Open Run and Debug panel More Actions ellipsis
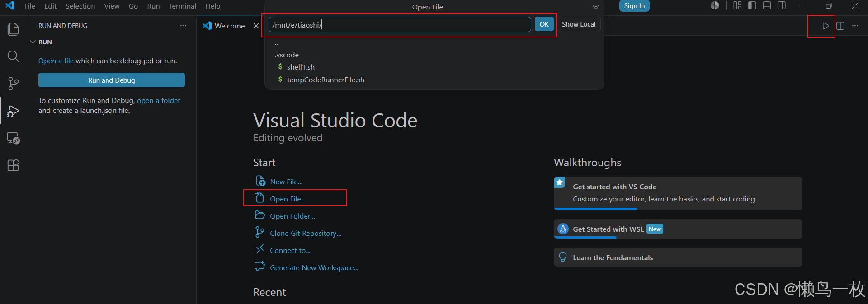This screenshot has height=304, width=868. [x=183, y=26]
